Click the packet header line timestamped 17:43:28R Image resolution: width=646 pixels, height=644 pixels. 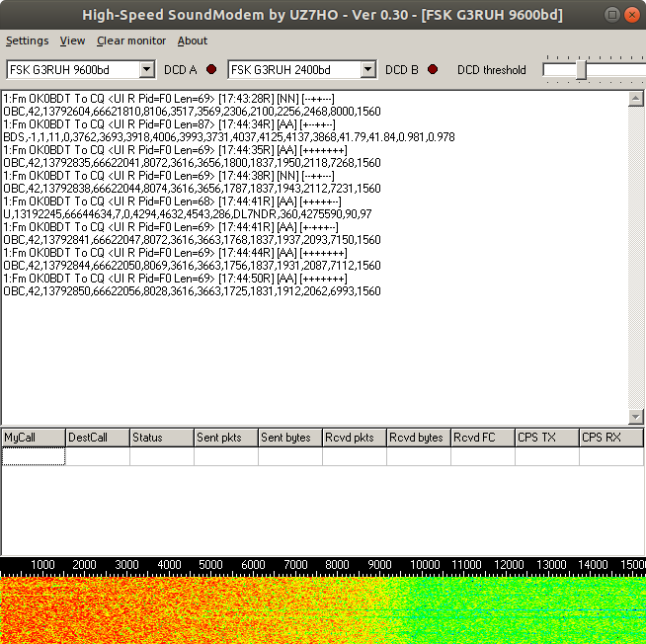pos(169,99)
